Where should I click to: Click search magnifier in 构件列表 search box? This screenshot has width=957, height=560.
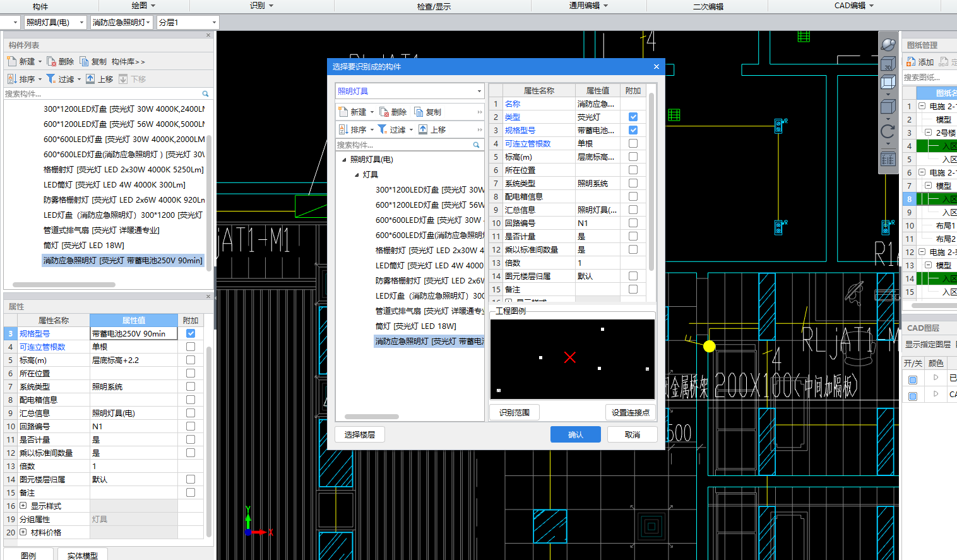click(x=205, y=93)
